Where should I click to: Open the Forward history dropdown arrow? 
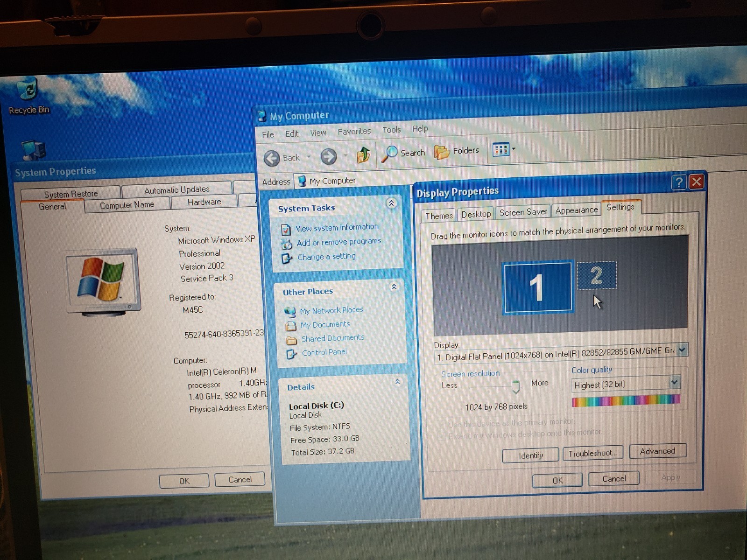(345, 155)
